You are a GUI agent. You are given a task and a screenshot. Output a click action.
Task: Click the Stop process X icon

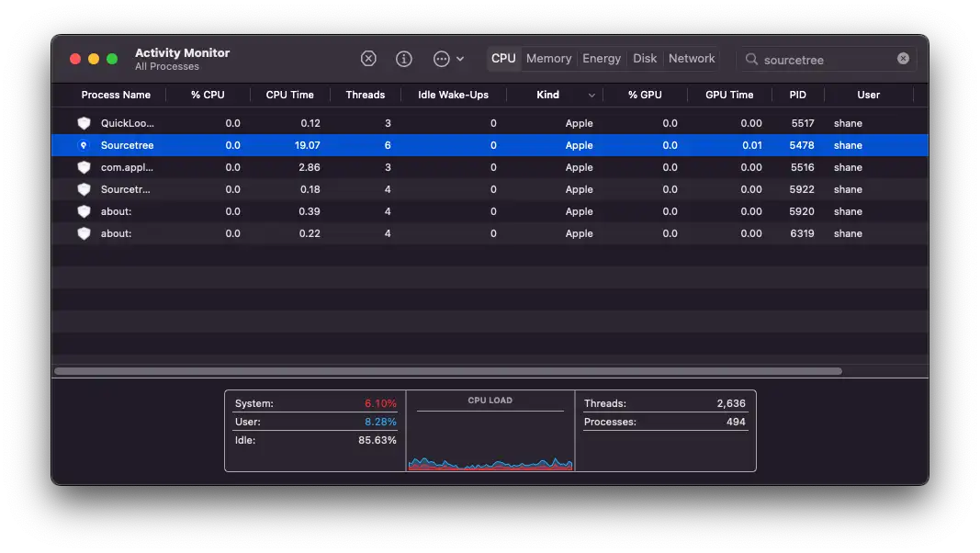point(368,59)
